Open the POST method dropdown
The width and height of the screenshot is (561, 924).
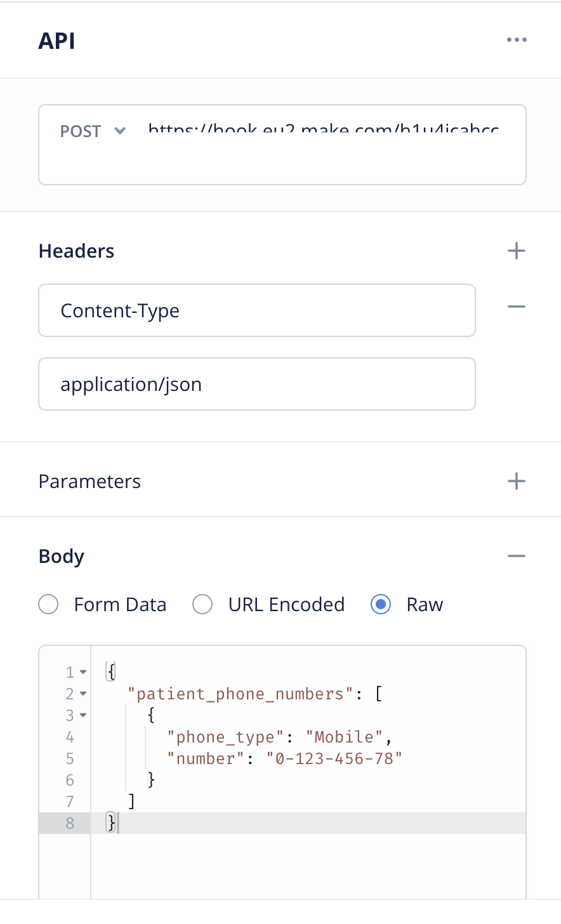click(93, 131)
